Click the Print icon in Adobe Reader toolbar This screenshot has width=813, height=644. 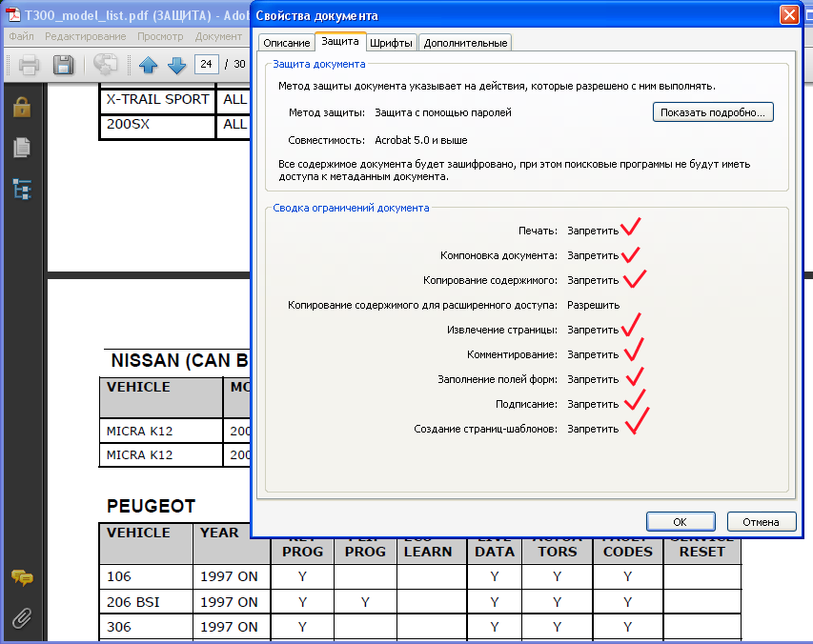(29, 66)
